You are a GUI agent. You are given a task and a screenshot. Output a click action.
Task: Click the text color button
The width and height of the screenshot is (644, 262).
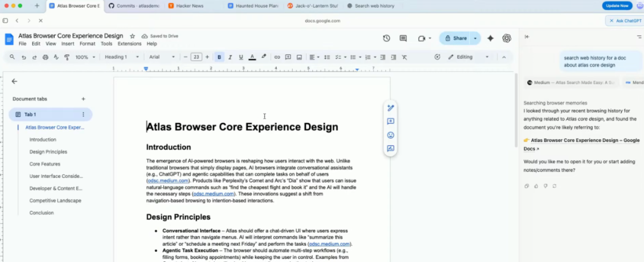252,57
